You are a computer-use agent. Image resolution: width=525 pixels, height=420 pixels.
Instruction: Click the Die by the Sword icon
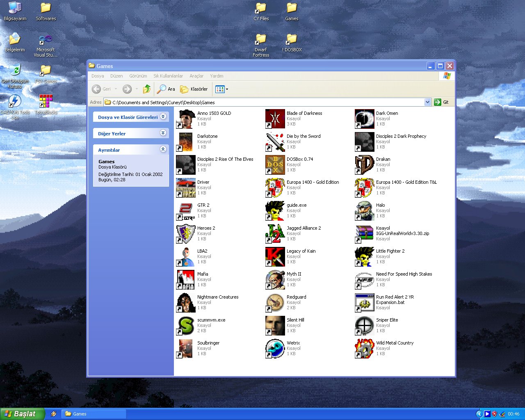coord(275,142)
